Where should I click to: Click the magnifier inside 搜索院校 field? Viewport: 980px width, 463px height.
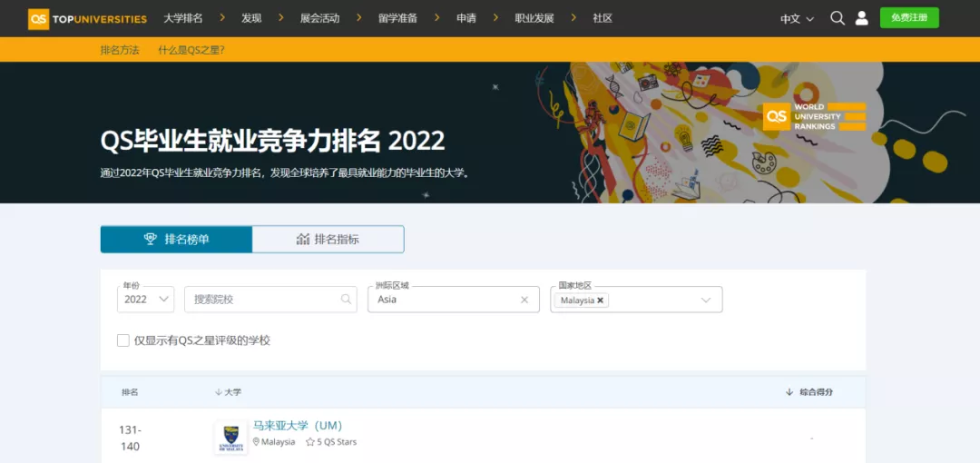pyautogui.click(x=346, y=299)
